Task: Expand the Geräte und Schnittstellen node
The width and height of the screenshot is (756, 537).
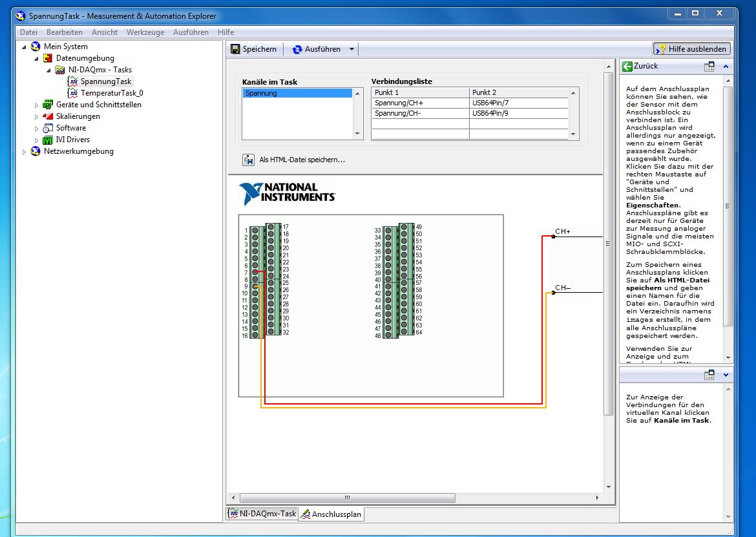Action: (37, 105)
